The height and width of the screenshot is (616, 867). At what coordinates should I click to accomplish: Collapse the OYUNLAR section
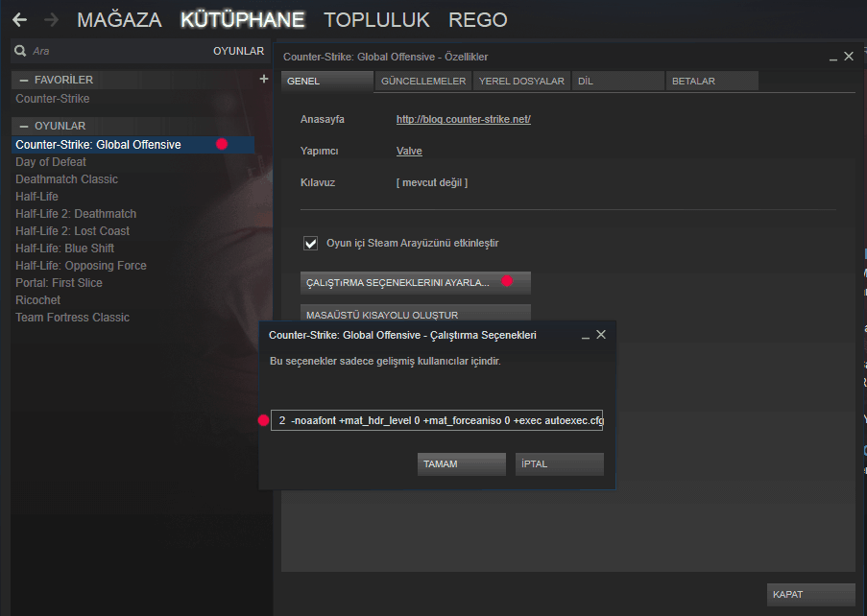tap(24, 126)
